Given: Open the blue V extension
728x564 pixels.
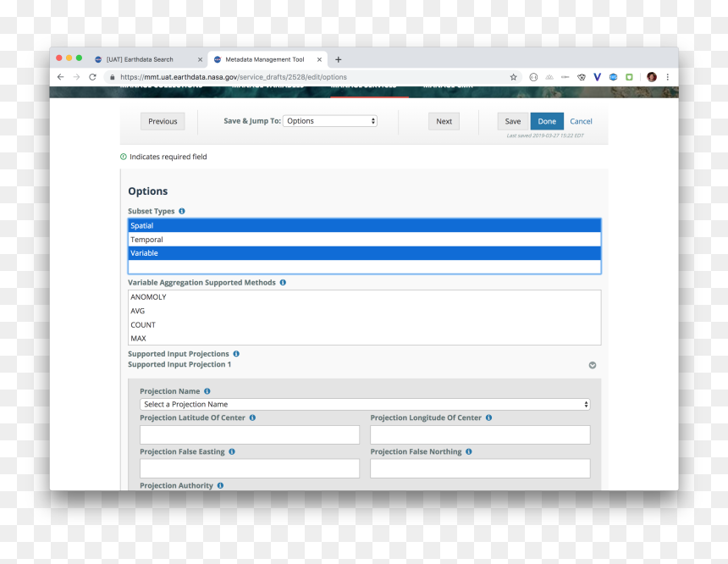Looking at the screenshot, I should [x=597, y=77].
